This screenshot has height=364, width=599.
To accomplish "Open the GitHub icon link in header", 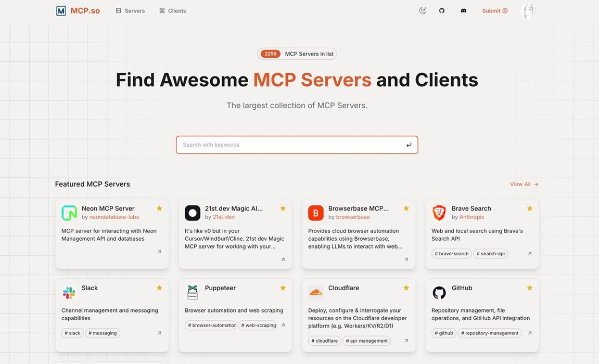I will [x=442, y=11].
